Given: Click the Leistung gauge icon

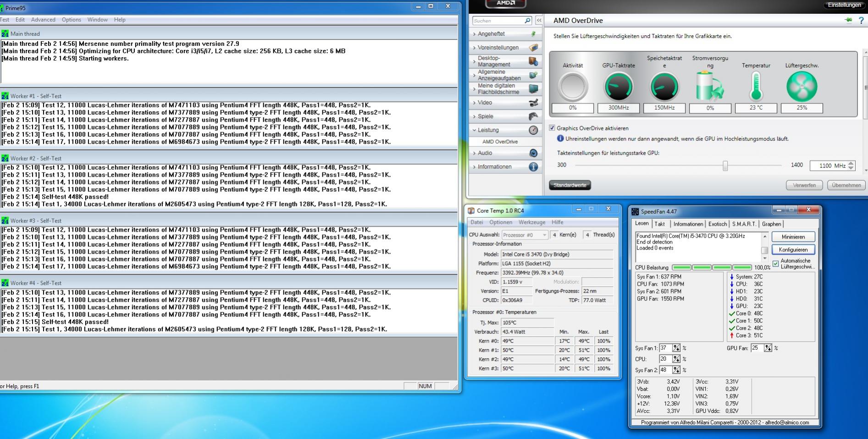Looking at the screenshot, I should click(x=533, y=130).
